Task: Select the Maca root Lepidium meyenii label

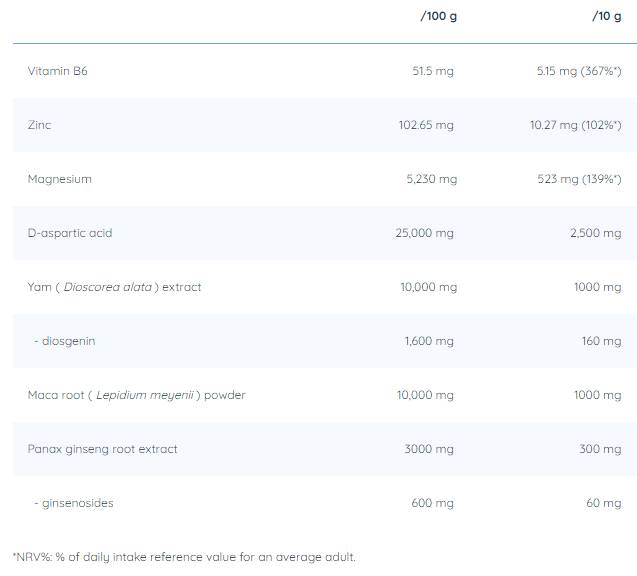Action: tap(137, 395)
